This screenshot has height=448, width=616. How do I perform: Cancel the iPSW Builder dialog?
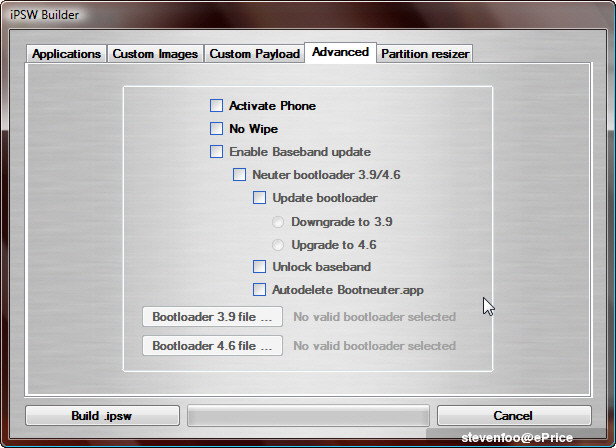coord(514,416)
